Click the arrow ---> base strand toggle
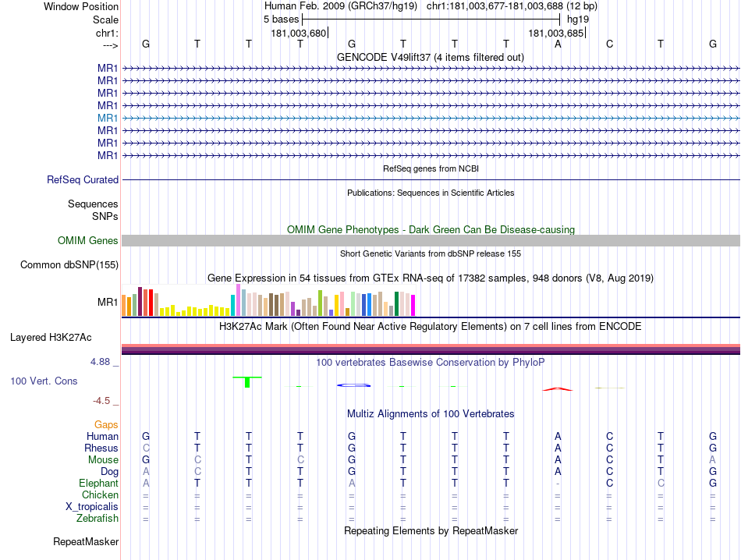741x560 pixels. [x=110, y=45]
